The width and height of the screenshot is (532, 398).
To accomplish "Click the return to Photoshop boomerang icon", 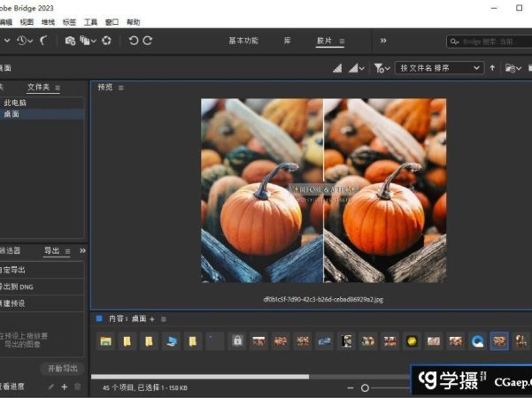I will coord(43,41).
